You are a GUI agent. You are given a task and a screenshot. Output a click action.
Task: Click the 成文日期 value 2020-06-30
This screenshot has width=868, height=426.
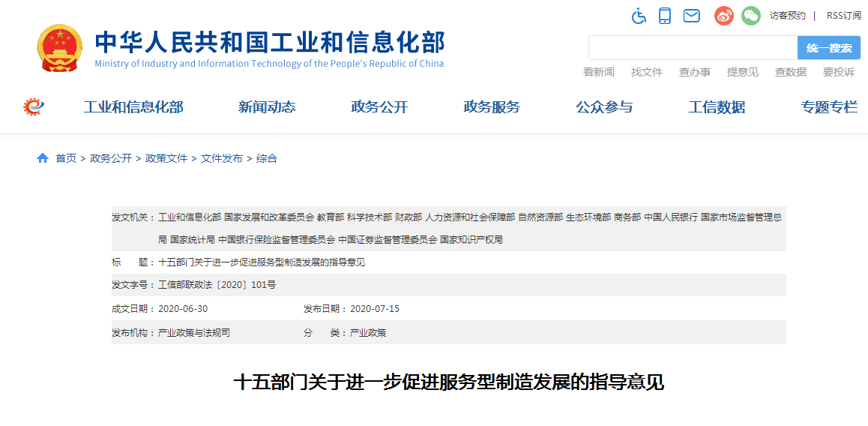coord(183,308)
